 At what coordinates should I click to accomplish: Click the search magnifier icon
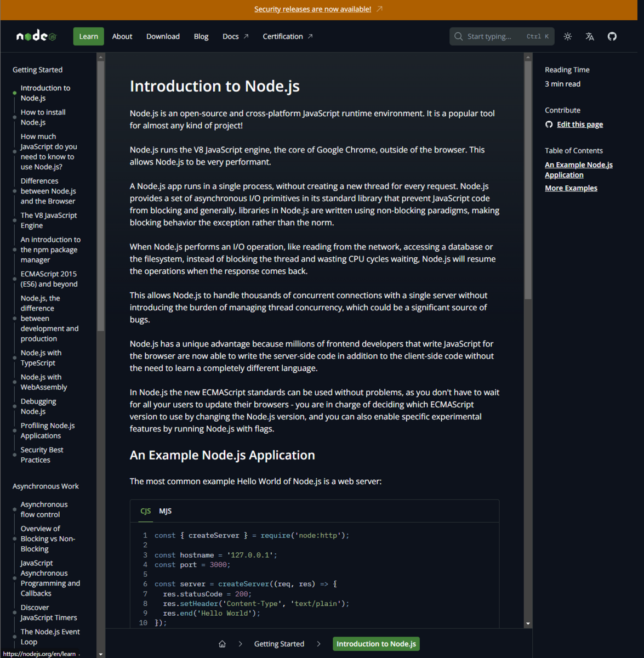[x=458, y=36]
